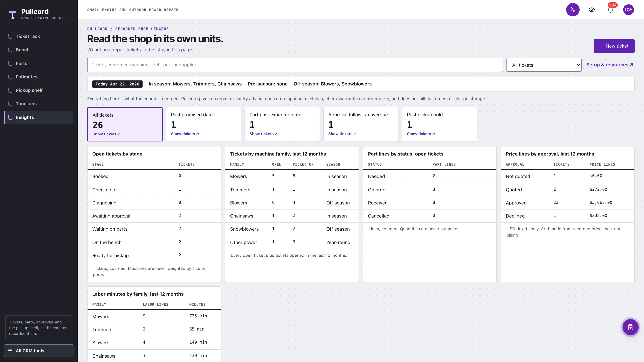Show tickets for Past promised date
This screenshot has height=362, width=644.
185,134
